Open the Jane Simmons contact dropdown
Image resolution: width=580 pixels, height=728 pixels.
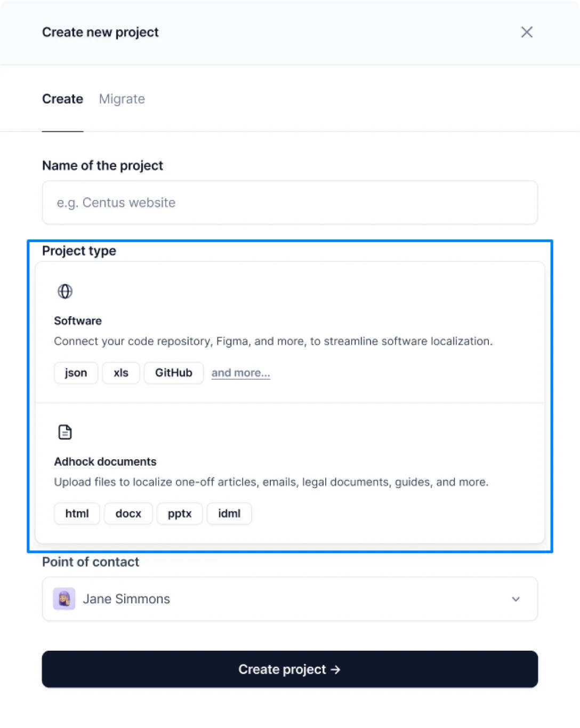click(289, 599)
